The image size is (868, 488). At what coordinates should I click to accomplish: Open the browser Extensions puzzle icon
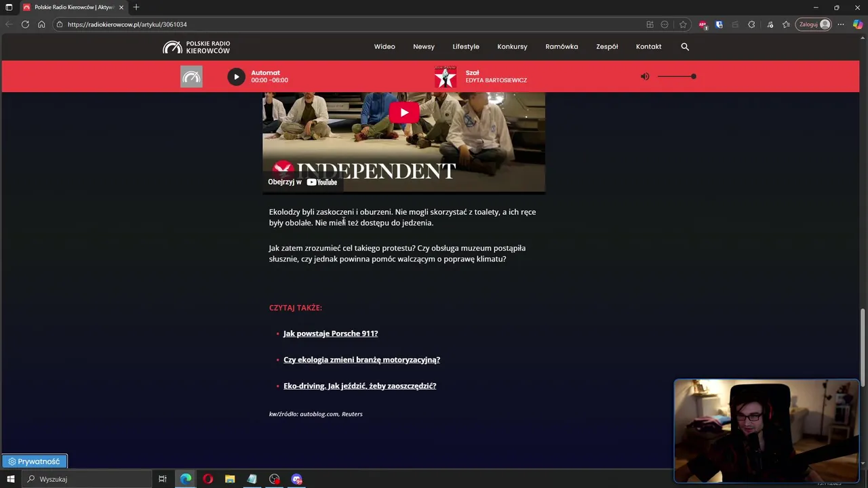(x=751, y=24)
